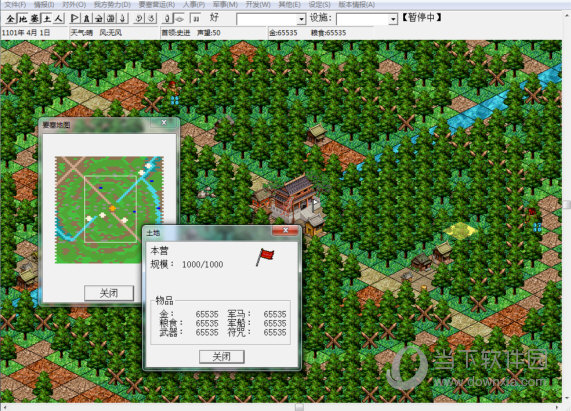Click the hut building north of headquarters
The height and width of the screenshot is (411, 571).
tap(316, 134)
